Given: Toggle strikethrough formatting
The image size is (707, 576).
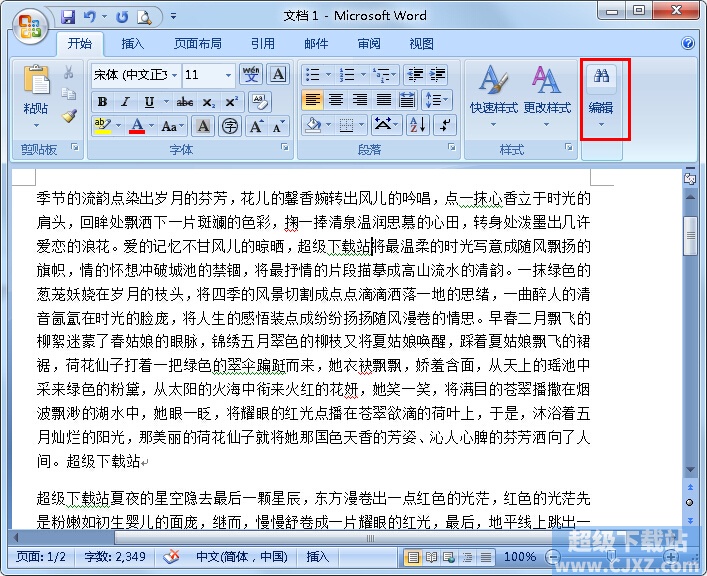Looking at the screenshot, I should pos(185,102).
